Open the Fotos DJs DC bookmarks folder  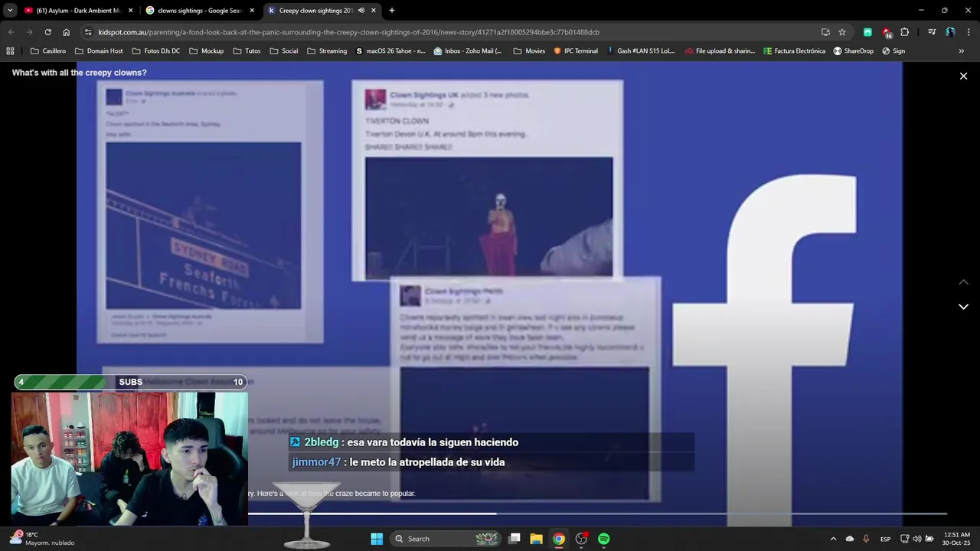tap(155, 51)
